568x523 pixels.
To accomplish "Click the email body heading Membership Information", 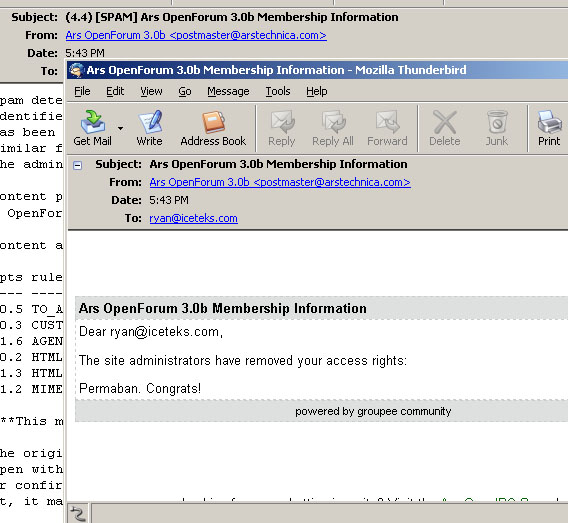I will coord(222,308).
